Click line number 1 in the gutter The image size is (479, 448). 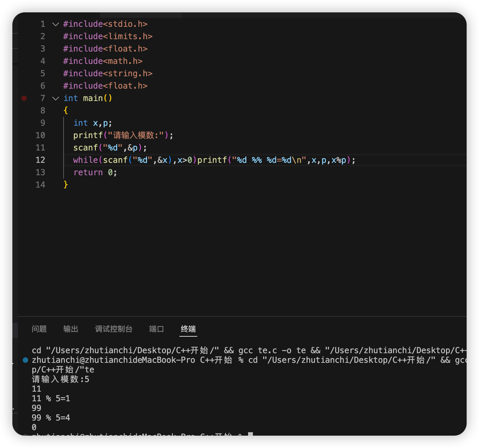pos(43,24)
